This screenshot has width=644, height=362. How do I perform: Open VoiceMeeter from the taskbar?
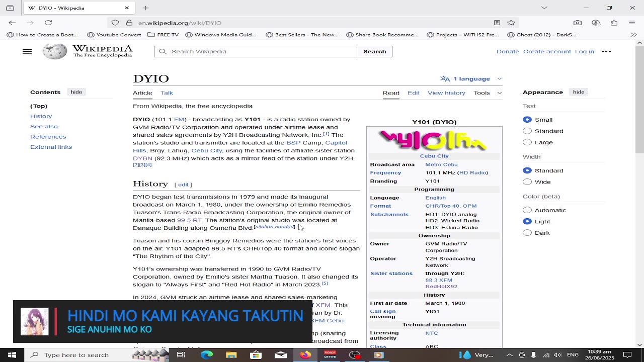(330, 355)
